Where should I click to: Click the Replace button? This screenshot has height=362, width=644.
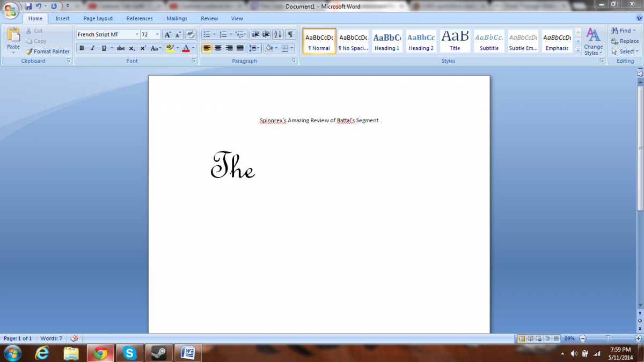(x=625, y=41)
